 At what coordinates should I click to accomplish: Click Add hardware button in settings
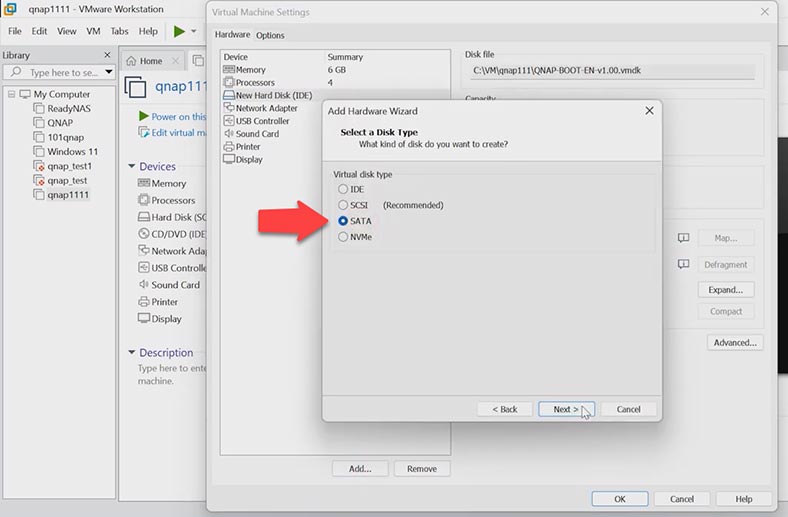point(360,468)
